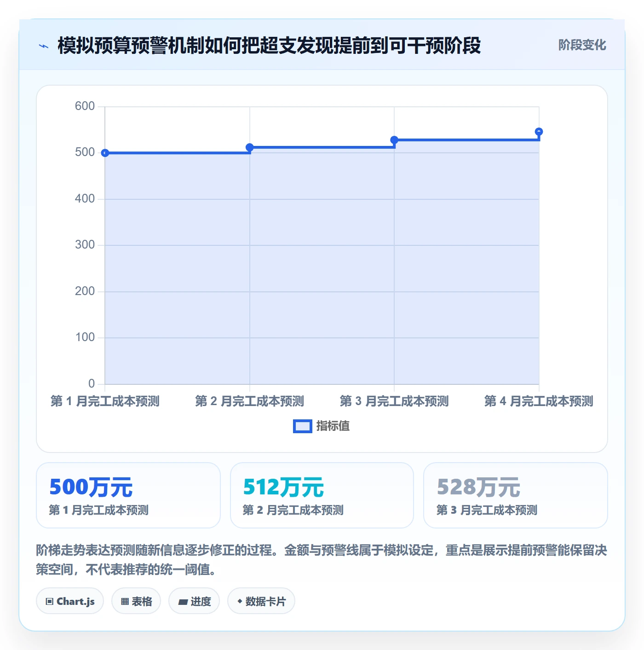The height and width of the screenshot is (650, 644).
Task: Open the 512万元 data card
Action: [322, 495]
